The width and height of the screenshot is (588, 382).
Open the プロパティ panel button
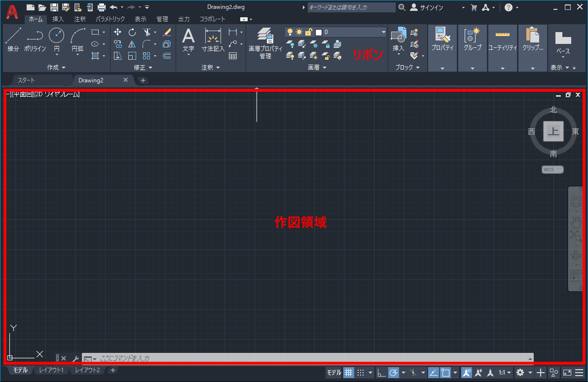pos(442,48)
